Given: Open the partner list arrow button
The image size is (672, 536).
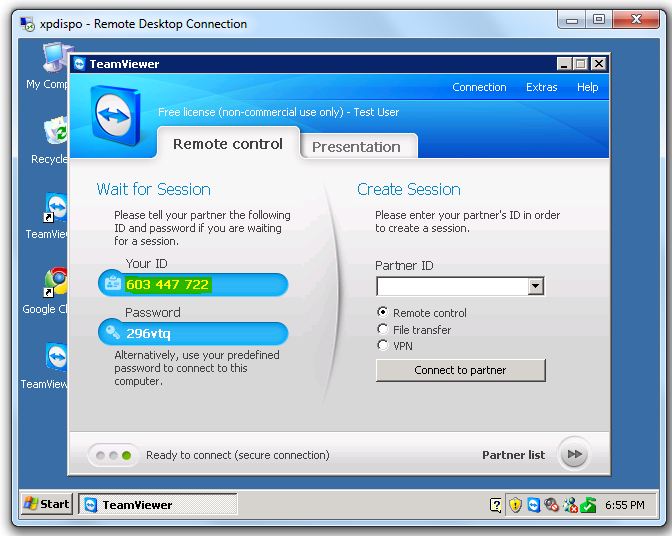Looking at the screenshot, I should pos(574,454).
